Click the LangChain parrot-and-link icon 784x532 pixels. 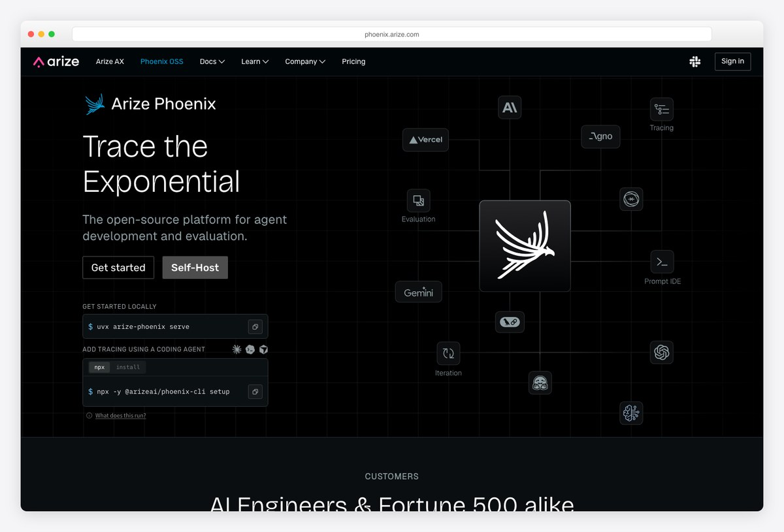[x=510, y=322]
